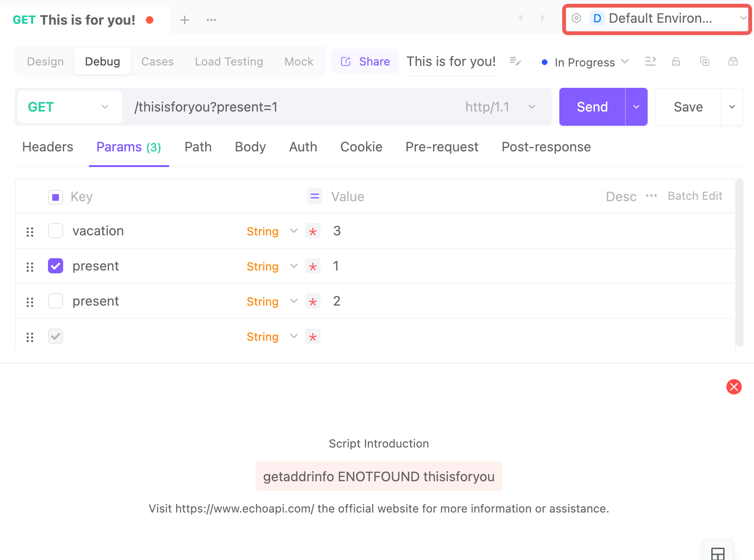This screenshot has width=754, height=560.
Task: Click drag handle of the empty row
Action: [x=30, y=337]
